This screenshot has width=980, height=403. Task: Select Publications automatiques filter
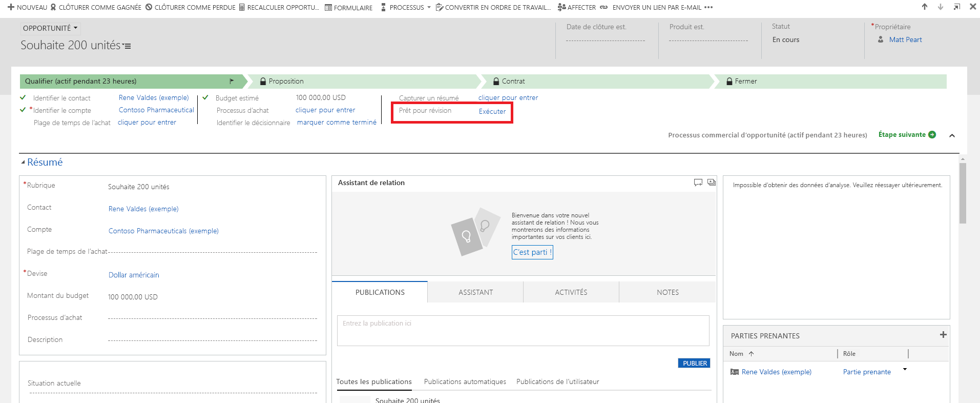click(x=465, y=381)
